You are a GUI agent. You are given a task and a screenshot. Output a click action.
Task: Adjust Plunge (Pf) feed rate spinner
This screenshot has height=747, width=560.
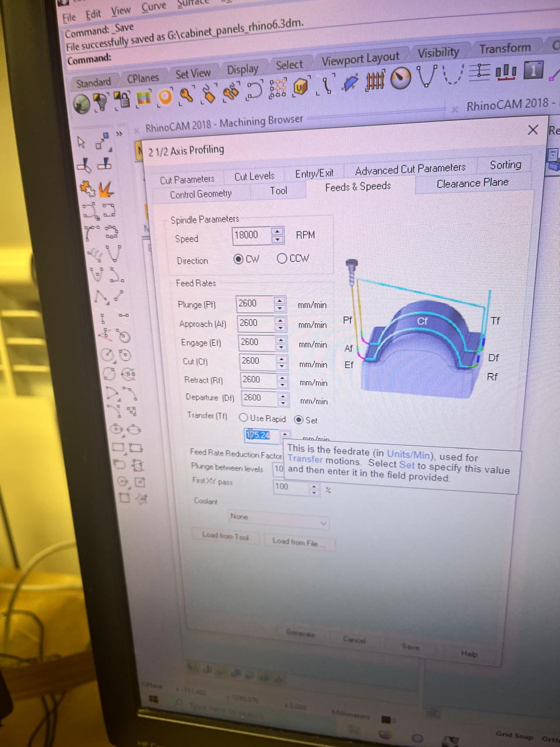coord(280,304)
